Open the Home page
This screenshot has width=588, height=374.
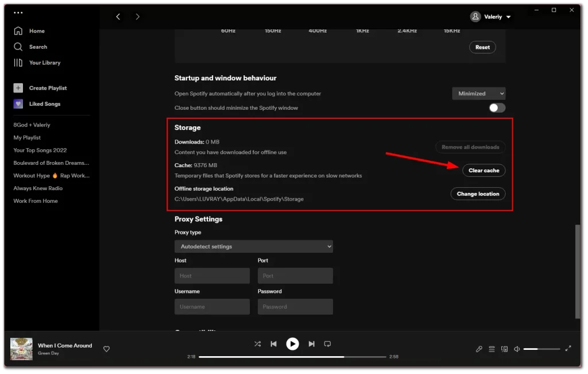37,31
